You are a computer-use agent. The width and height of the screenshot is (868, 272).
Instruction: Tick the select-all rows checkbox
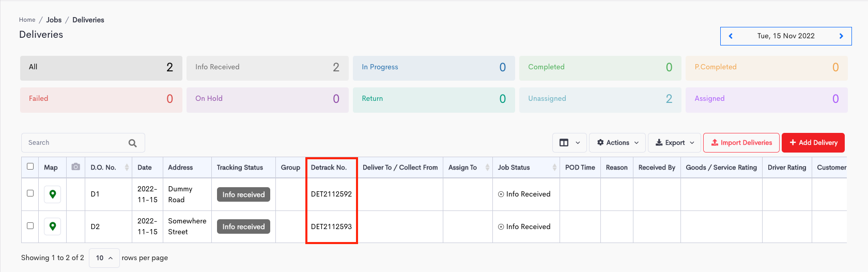click(30, 167)
